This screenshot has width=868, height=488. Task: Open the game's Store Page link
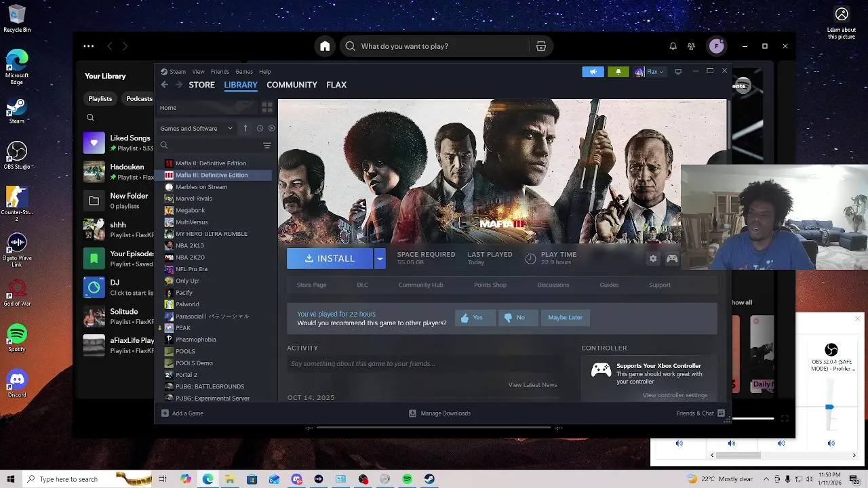point(311,285)
